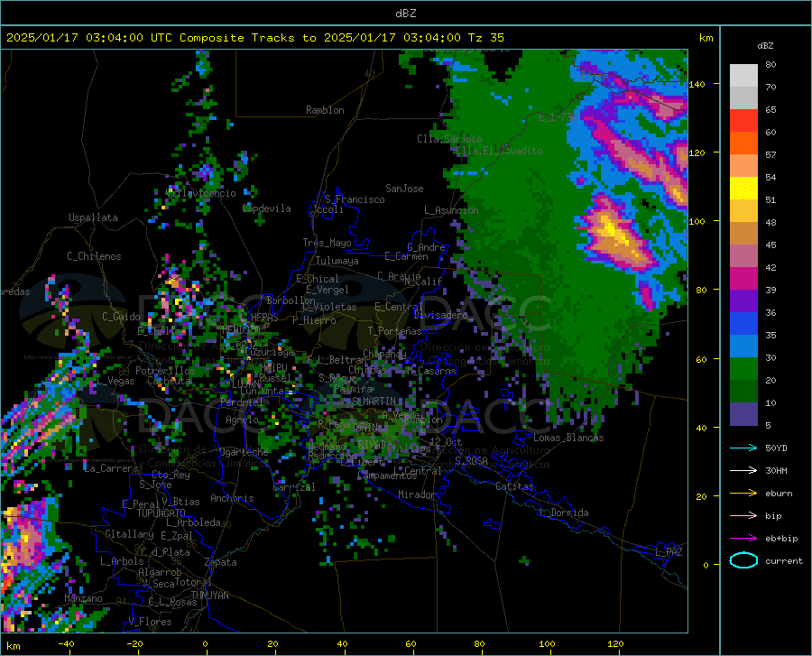Pick the bright yellow 54 dBZ swatch
This screenshot has width=812, height=656.
(743, 189)
